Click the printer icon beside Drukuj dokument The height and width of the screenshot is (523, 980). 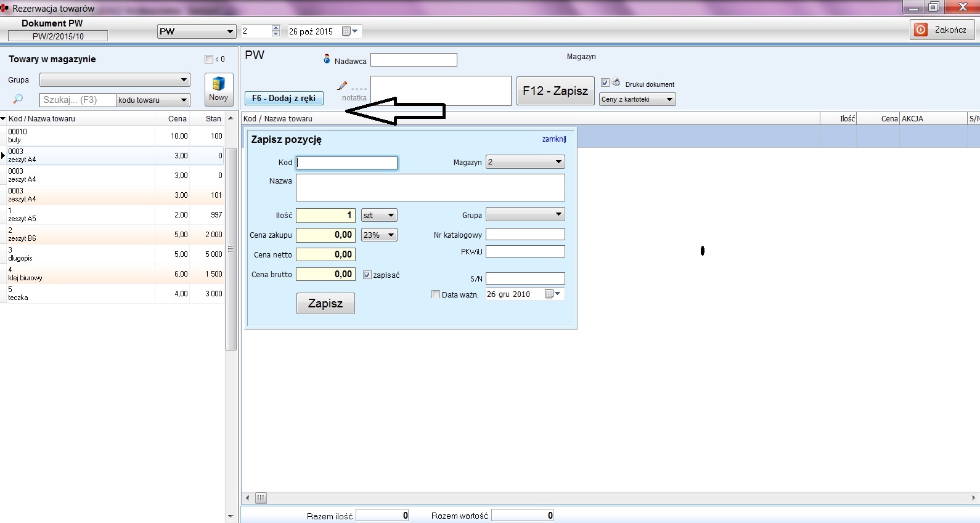616,83
